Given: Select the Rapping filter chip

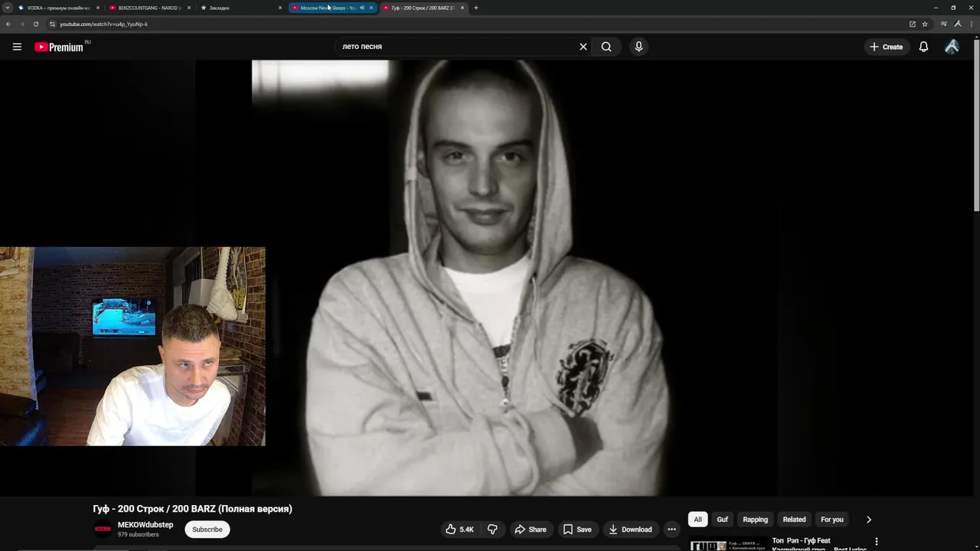Looking at the screenshot, I should pyautogui.click(x=755, y=520).
